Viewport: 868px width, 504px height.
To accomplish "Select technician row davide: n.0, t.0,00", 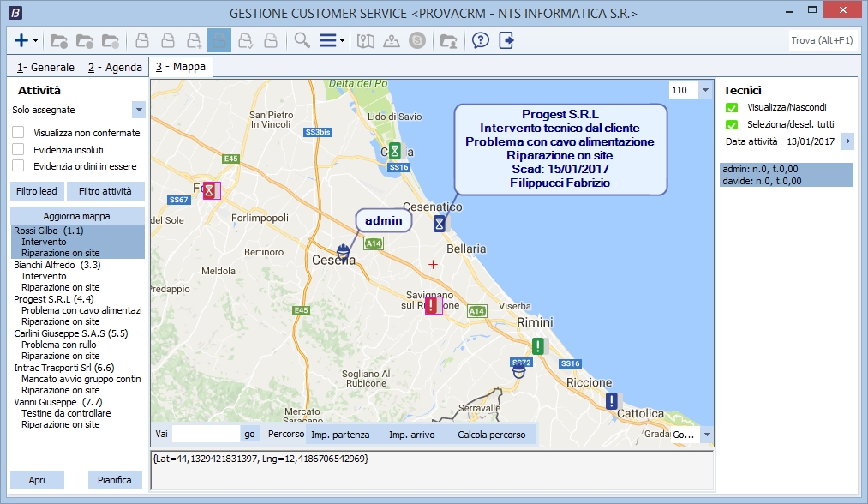I will point(786,181).
